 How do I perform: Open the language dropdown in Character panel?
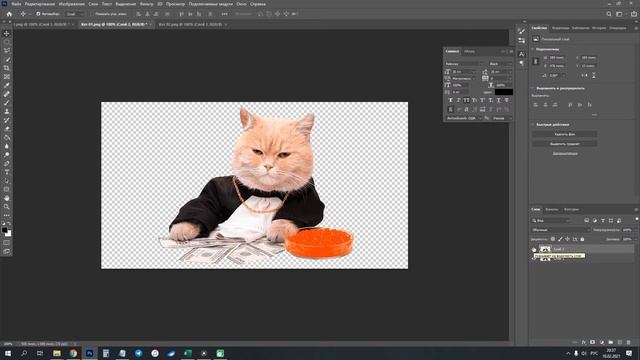(464, 118)
